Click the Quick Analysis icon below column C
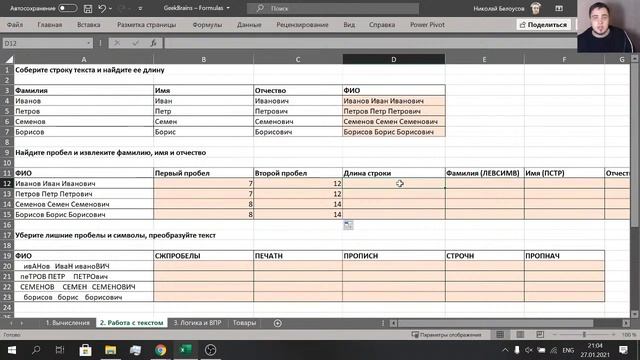 pos(348,225)
